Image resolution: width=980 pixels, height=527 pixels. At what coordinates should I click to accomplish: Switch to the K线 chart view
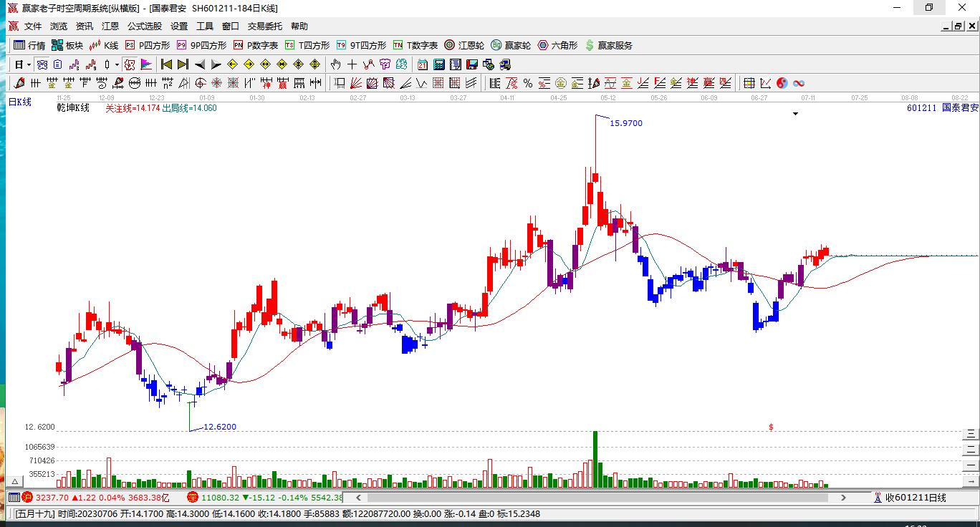click(x=104, y=45)
